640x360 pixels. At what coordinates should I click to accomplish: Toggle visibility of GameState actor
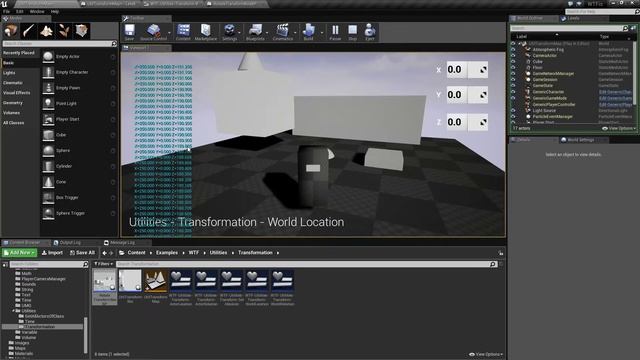(x=513, y=86)
